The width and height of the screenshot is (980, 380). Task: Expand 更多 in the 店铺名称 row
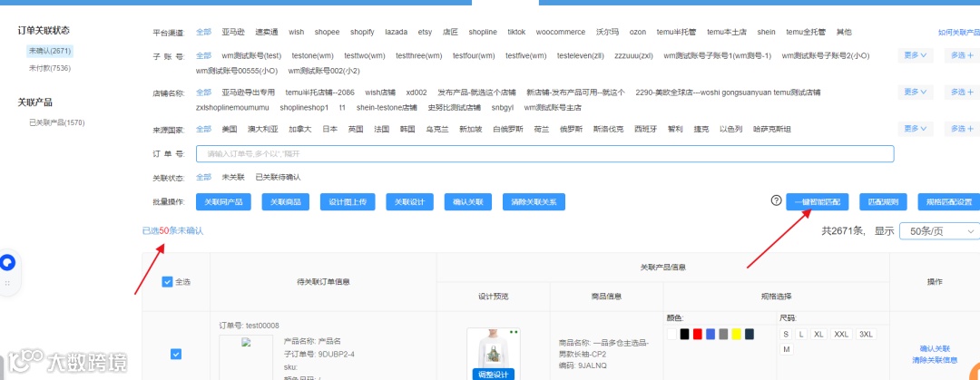point(915,92)
